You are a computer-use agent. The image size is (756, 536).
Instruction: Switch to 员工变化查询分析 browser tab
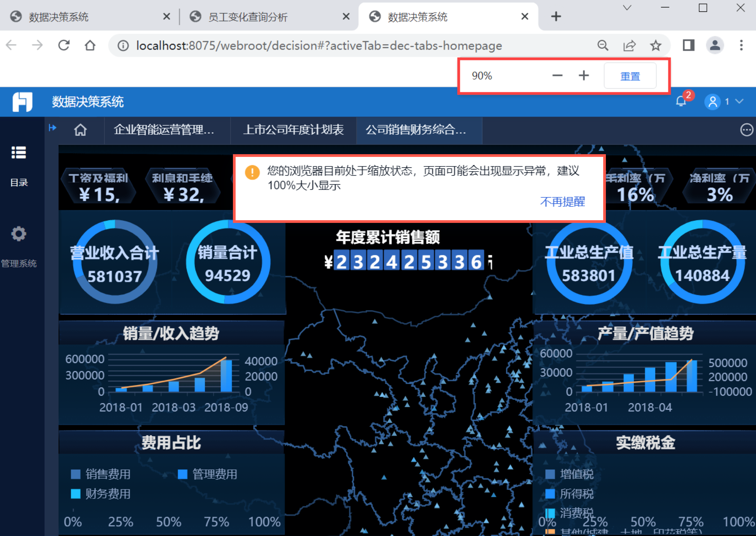pyautogui.click(x=248, y=17)
